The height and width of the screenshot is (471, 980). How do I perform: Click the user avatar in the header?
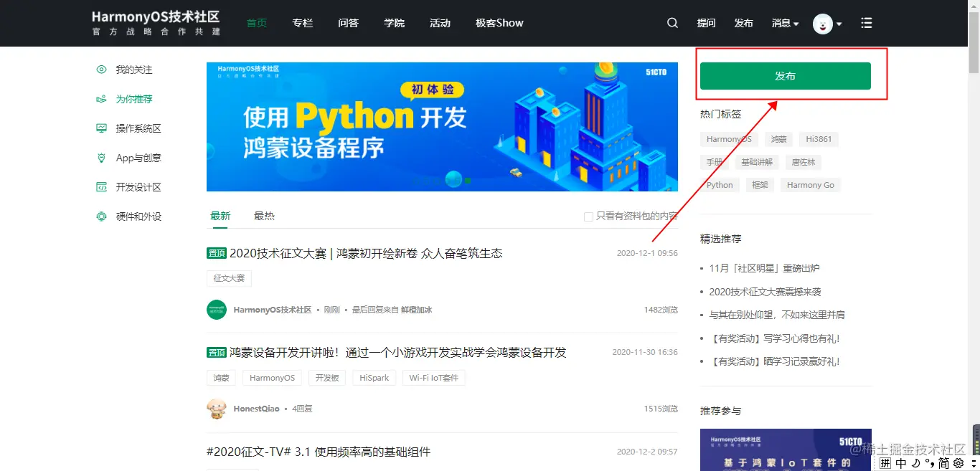822,23
